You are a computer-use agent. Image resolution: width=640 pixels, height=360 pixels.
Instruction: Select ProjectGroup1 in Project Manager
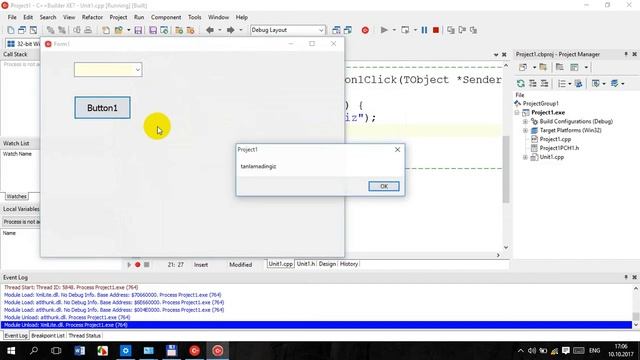coord(540,104)
